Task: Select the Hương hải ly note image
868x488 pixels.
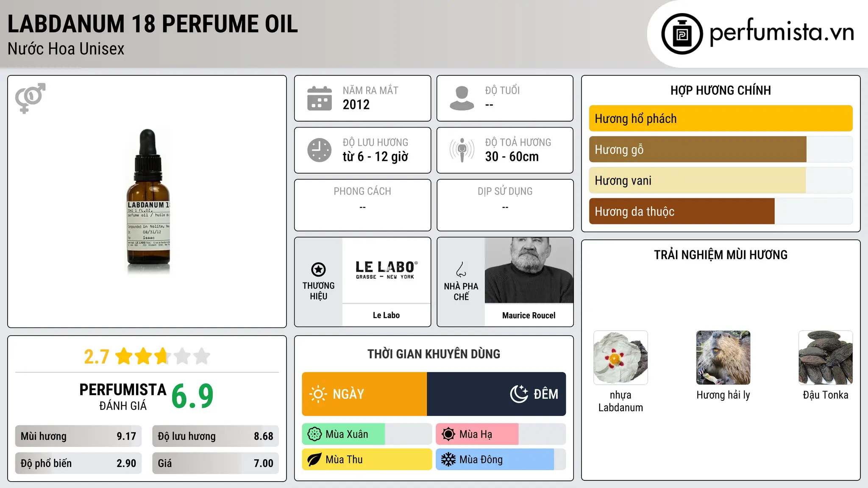Action: point(723,358)
